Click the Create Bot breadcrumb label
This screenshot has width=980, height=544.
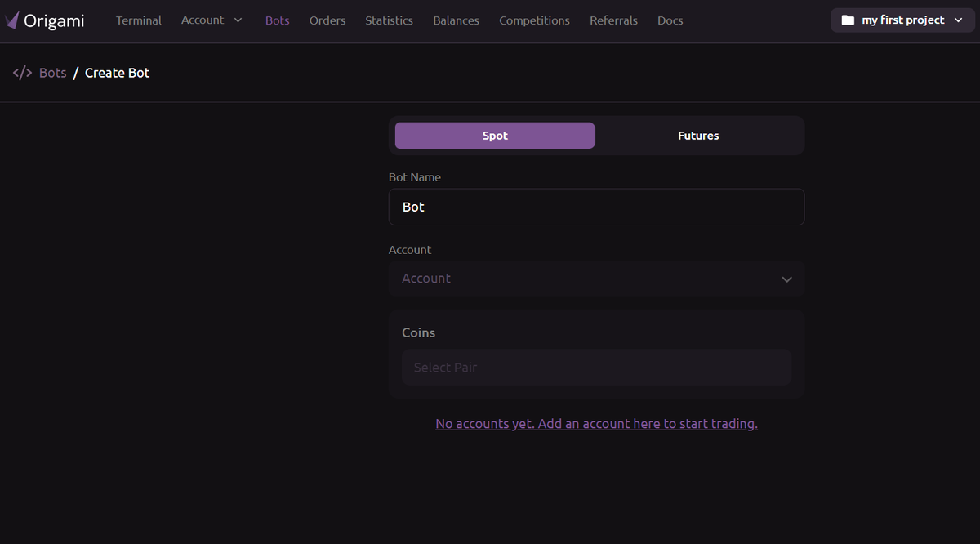tap(117, 72)
